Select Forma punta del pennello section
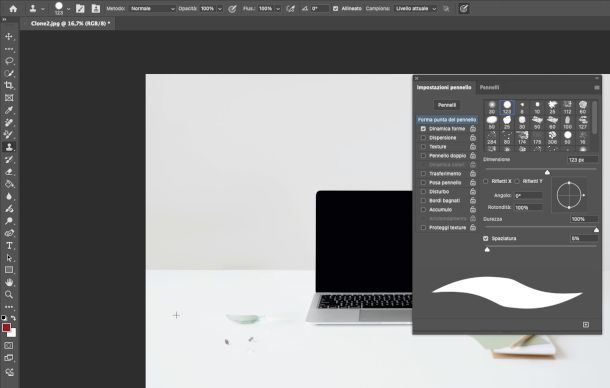 [x=447, y=119]
